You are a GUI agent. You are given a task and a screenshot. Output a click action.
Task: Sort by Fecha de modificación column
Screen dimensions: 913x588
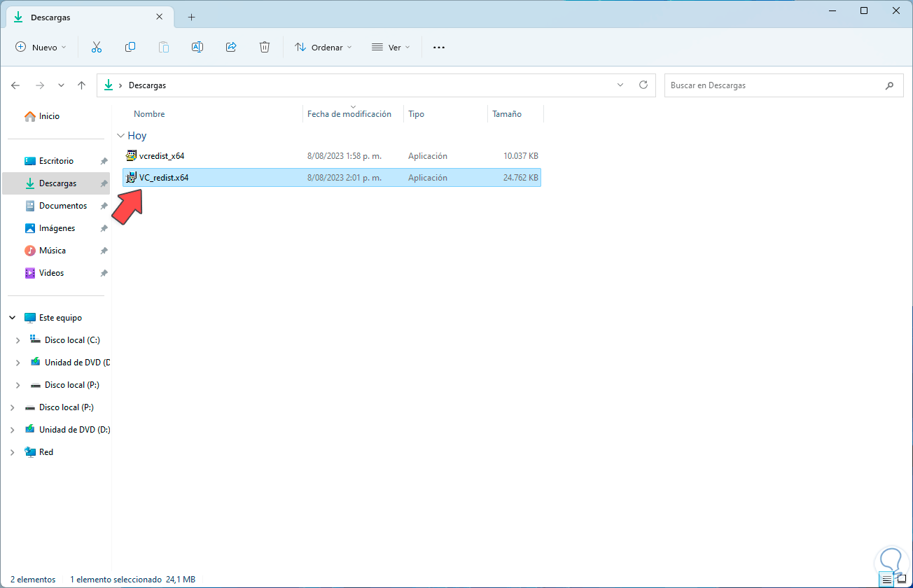pos(349,114)
